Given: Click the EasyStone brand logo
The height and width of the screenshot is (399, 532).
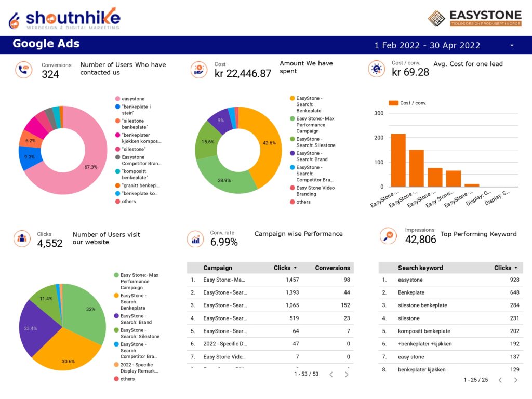Looking at the screenshot, I should [474, 18].
